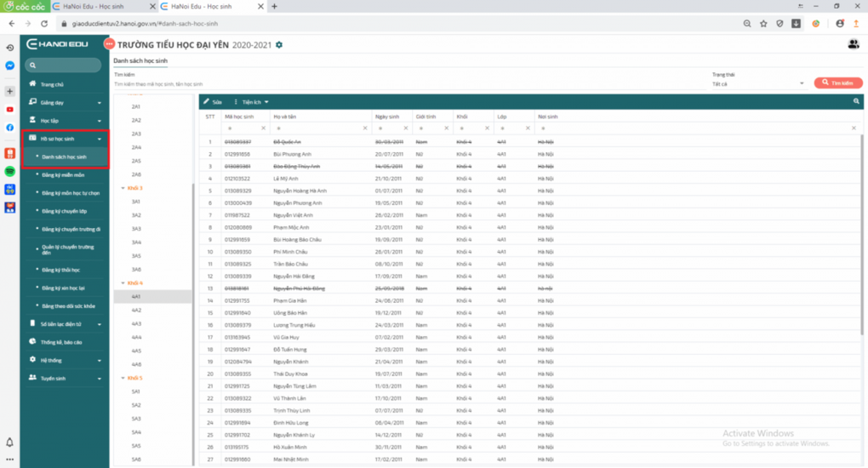Image resolution: width=868 pixels, height=468 pixels.
Task: Open the Trạng thái status dropdown
Action: (758, 84)
